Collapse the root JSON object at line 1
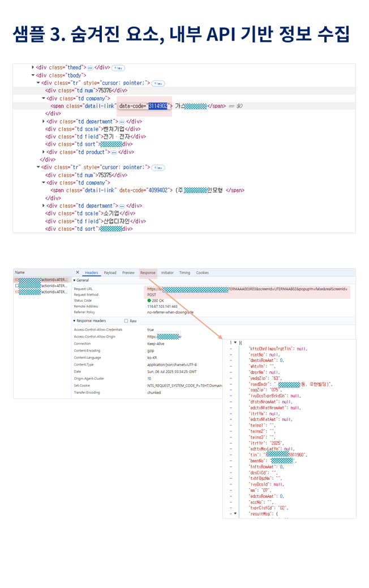This screenshot has width=369, height=588. point(235,343)
